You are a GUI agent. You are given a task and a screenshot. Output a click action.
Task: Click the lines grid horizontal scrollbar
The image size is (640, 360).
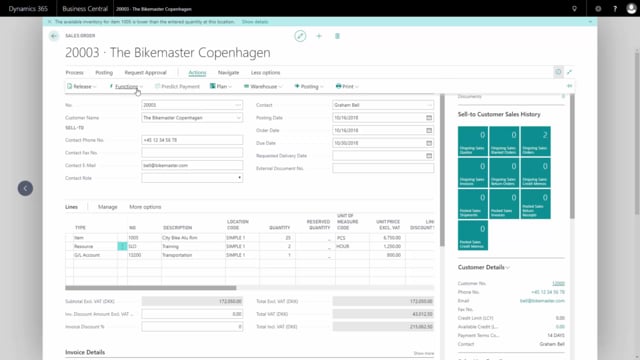pyautogui.click(x=151, y=288)
